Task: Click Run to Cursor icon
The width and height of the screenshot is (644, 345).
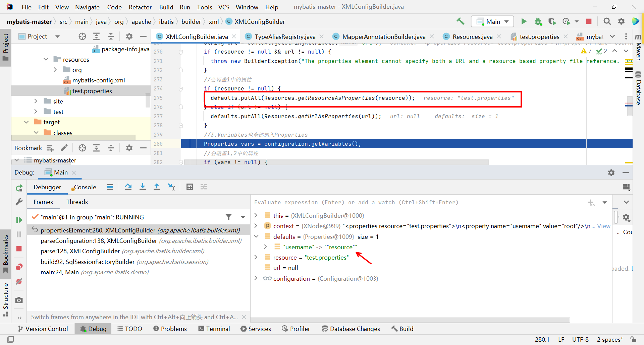Action: pyautogui.click(x=171, y=187)
